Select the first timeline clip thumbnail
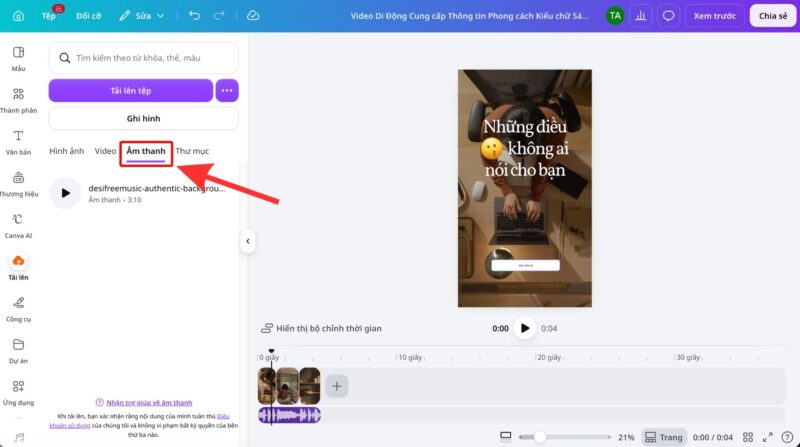Viewport: 800px width, 447px height. pyautogui.click(x=267, y=386)
